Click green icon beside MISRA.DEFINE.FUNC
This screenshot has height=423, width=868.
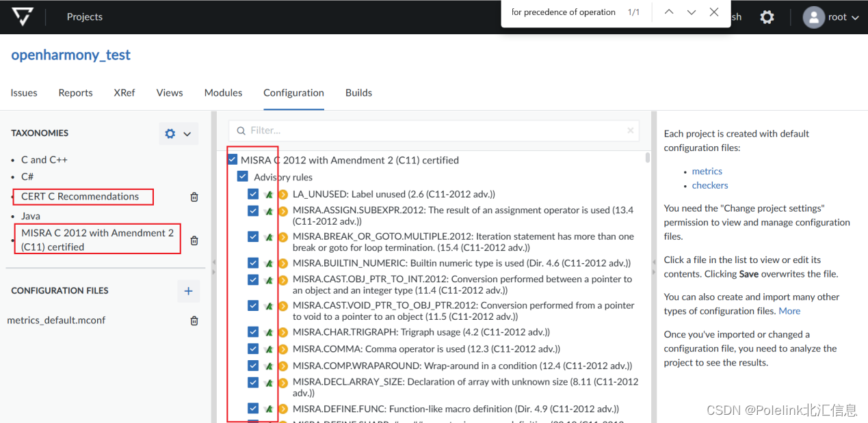tap(269, 409)
